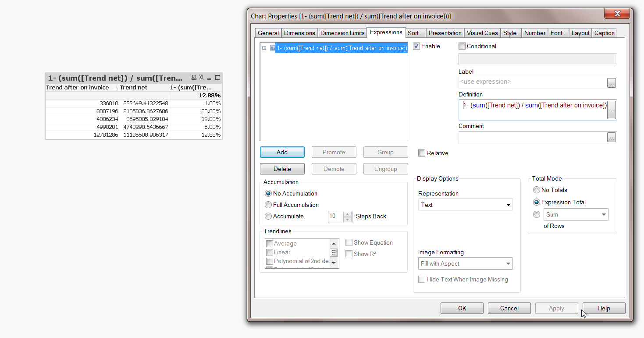Click trendlines list scroll down arrow
This screenshot has width=644, height=338.
coord(334,263)
